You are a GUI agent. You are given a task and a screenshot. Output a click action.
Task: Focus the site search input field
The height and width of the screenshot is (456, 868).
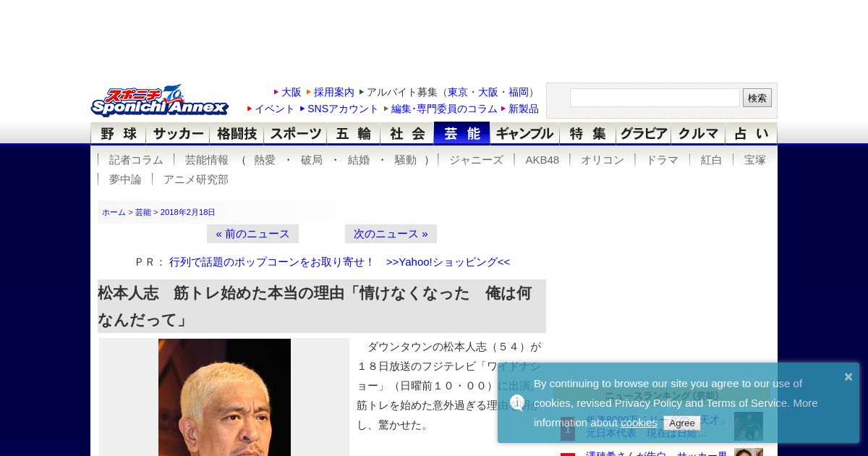click(x=655, y=98)
